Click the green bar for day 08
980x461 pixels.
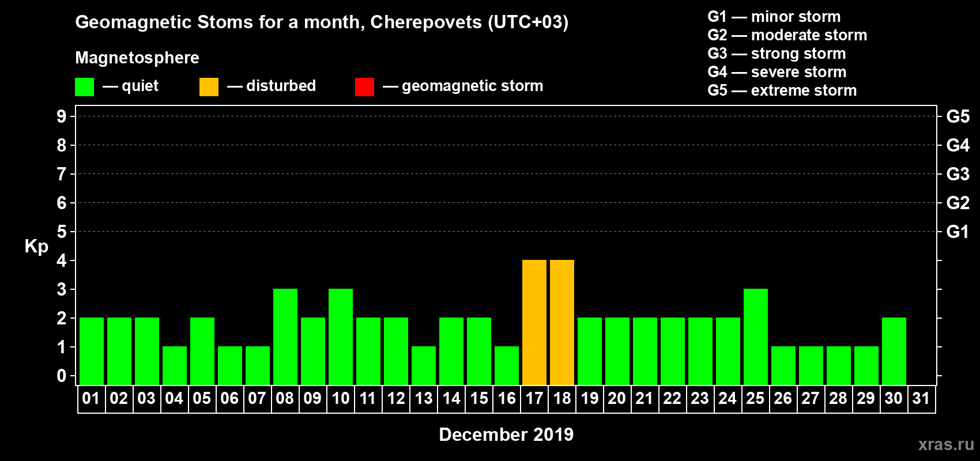click(x=285, y=337)
